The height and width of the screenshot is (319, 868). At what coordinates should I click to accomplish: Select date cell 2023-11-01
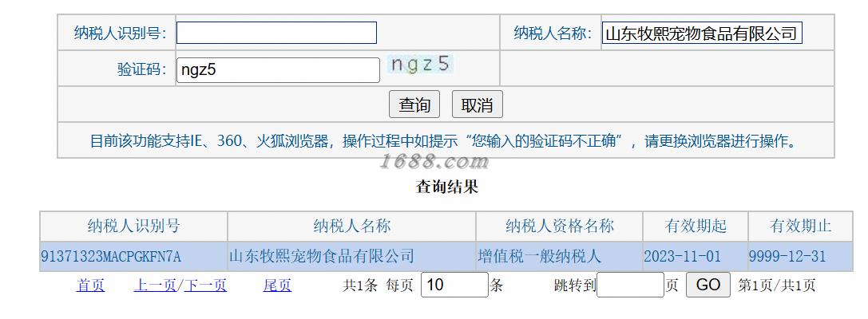click(x=696, y=257)
